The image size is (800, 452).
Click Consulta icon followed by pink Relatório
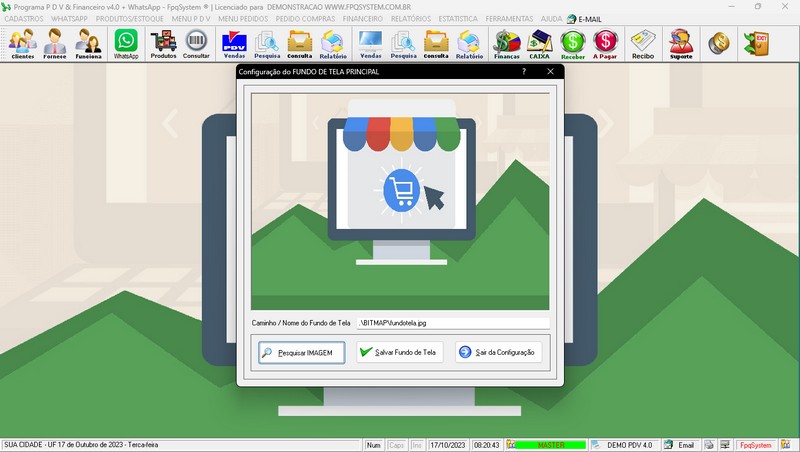tap(299, 44)
